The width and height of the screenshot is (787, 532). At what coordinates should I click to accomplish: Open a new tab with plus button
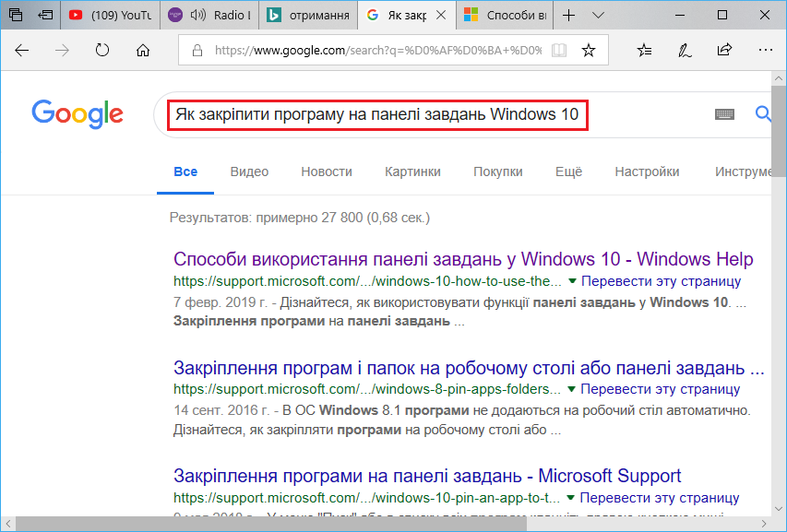point(568,15)
